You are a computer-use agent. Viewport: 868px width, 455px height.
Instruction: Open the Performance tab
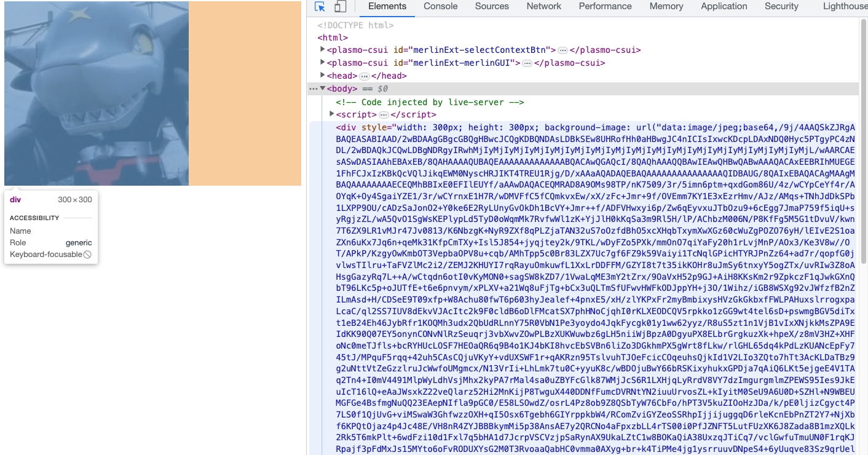(x=605, y=6)
